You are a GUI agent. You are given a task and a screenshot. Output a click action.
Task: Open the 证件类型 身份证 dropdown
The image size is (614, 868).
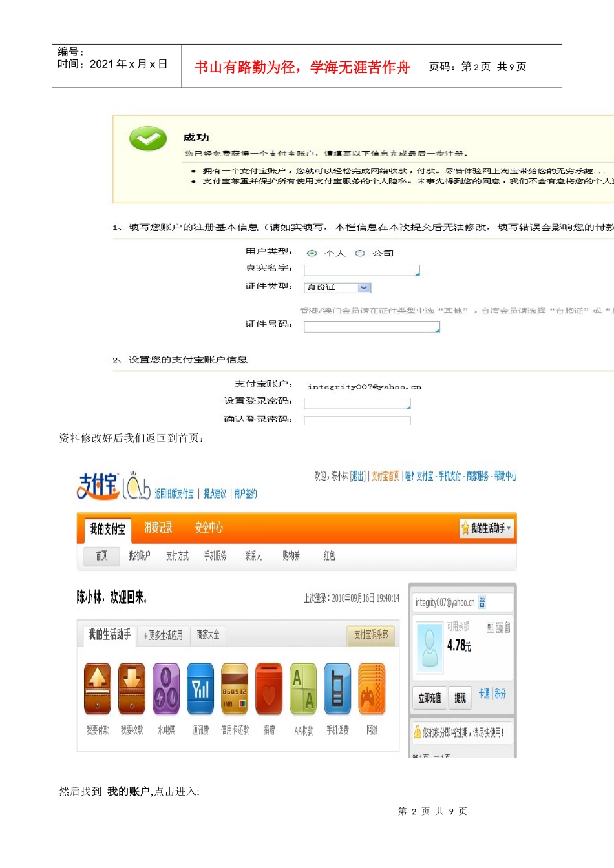pos(337,287)
